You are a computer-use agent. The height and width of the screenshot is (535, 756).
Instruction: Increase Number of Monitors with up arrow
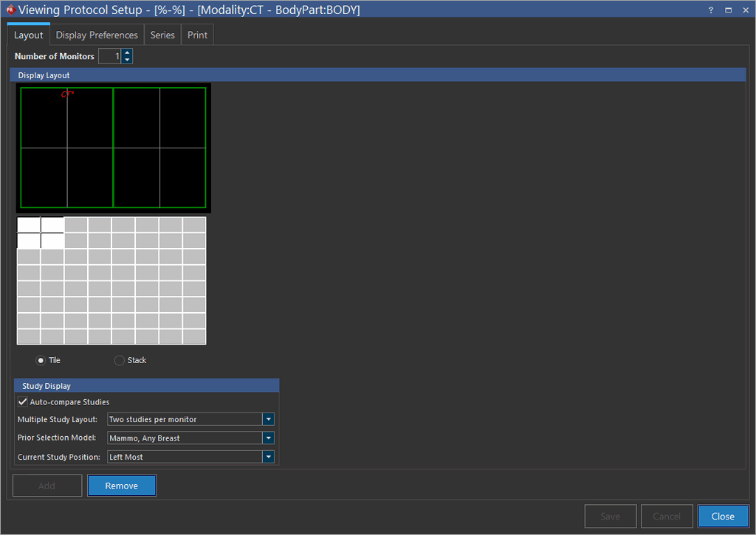(127, 53)
